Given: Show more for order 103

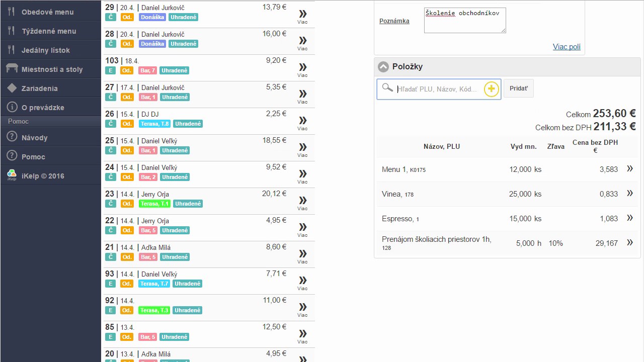Looking at the screenshot, I should pyautogui.click(x=302, y=70).
